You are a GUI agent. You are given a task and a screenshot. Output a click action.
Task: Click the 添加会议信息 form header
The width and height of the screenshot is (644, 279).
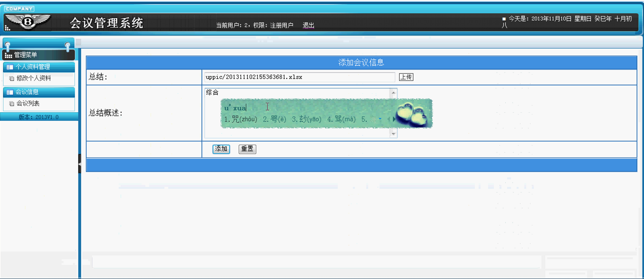361,62
